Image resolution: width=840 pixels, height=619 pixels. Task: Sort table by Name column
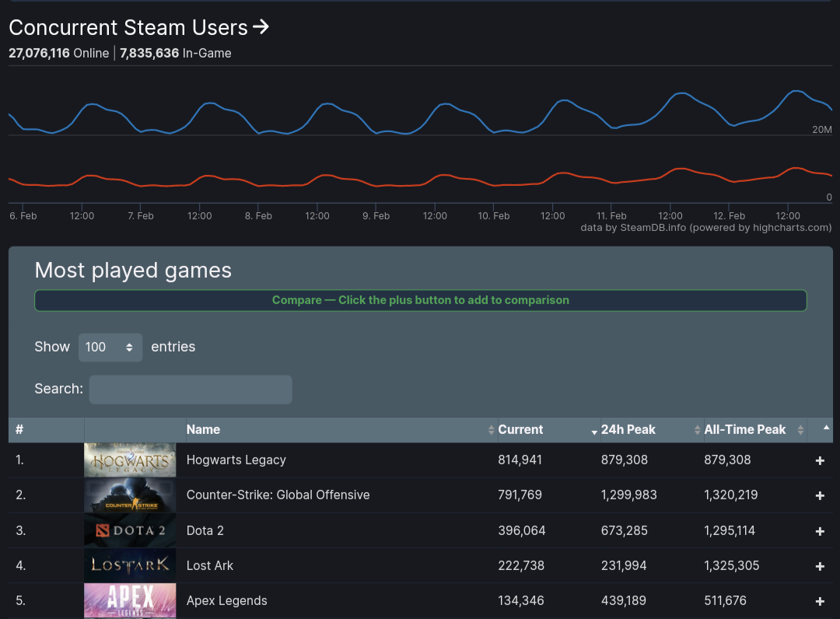[341, 430]
